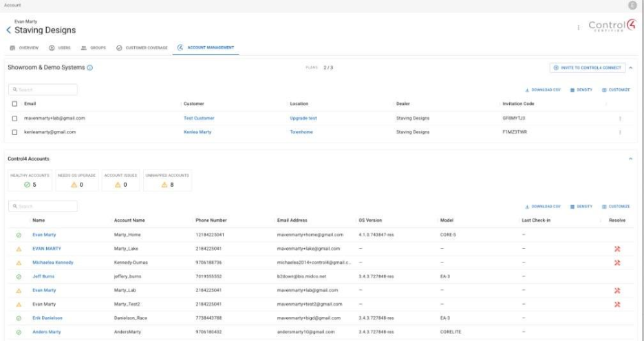Download CSV of Control4 Accounts table
Viewport: 644px width, 341px height.
(x=543, y=207)
